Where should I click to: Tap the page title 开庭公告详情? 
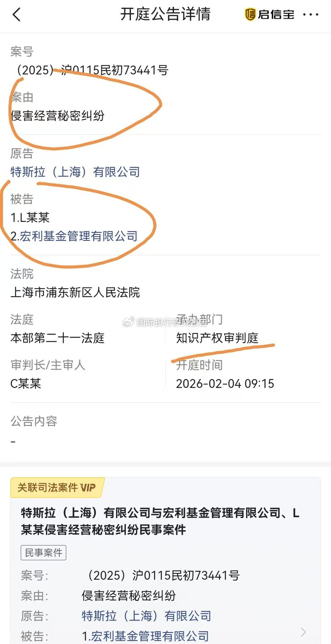[165, 15]
